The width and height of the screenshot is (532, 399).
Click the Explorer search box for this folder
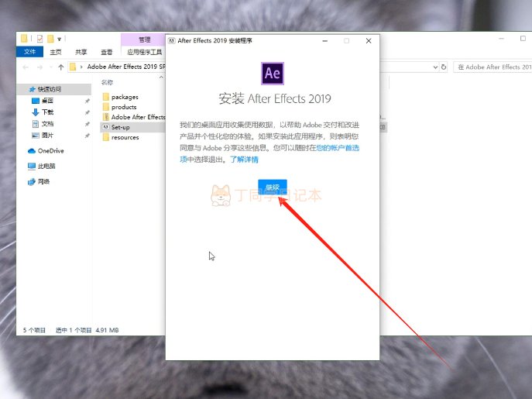492,67
